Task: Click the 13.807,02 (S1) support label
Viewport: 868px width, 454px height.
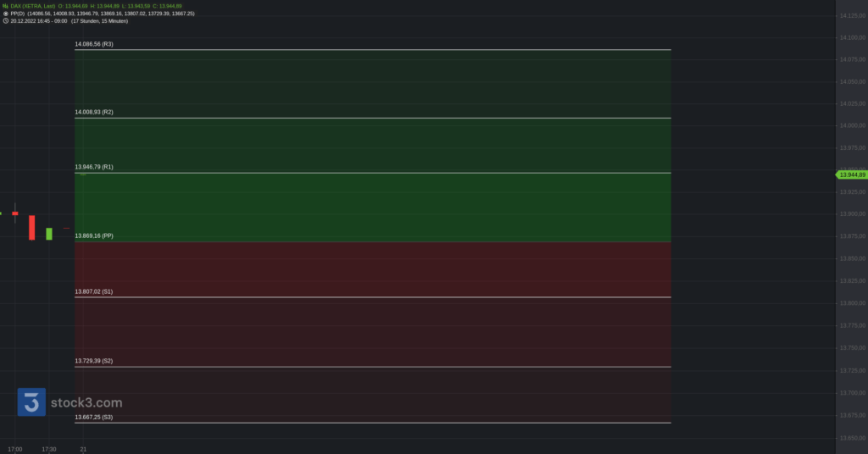Action: (93, 291)
